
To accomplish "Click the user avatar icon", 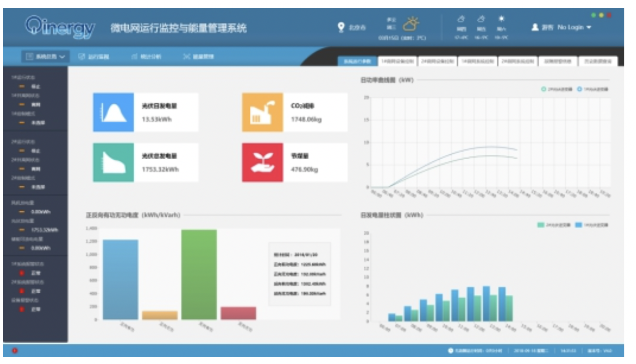I will [535, 27].
